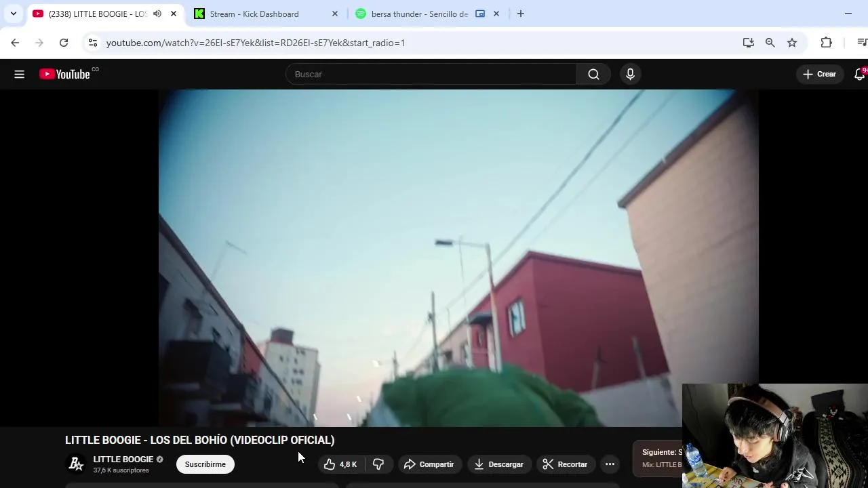Open the tab search dropdown arrow

[x=13, y=14]
